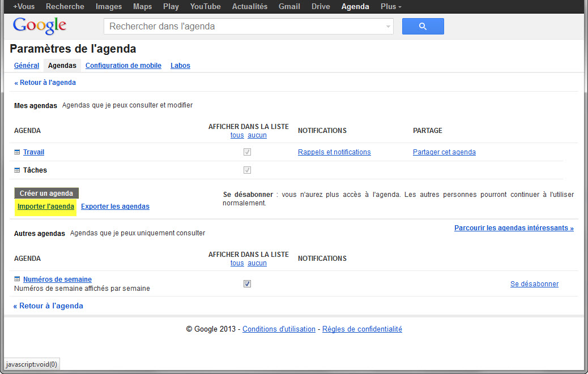Image resolution: width=588 pixels, height=374 pixels.
Task: Switch to Configuration de mobile tab
Action: [x=123, y=66]
